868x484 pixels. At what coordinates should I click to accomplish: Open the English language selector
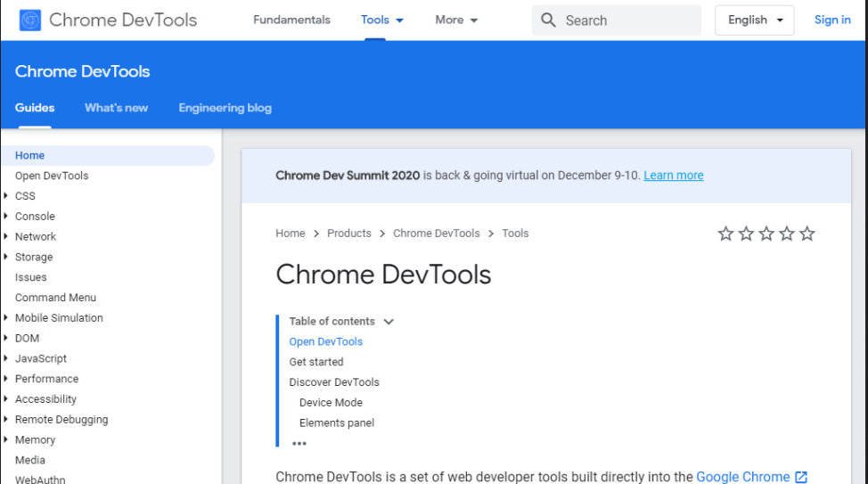coord(755,20)
